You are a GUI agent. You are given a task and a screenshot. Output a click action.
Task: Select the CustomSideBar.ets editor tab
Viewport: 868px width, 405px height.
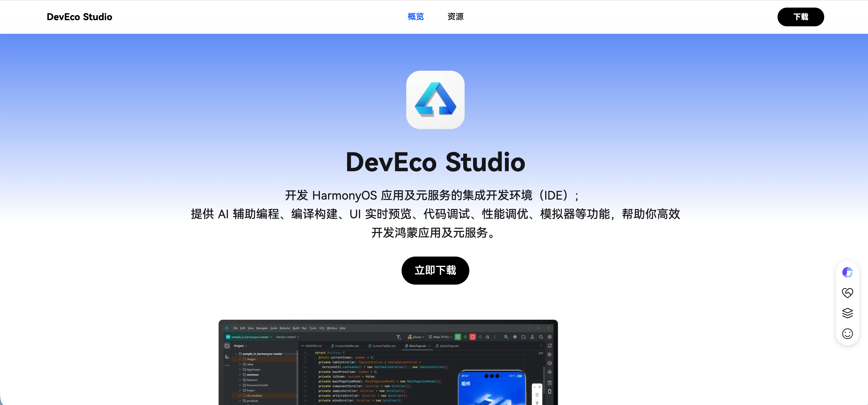[x=345, y=346]
